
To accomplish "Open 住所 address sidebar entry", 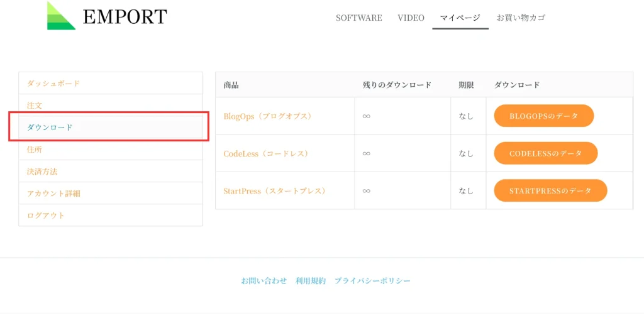I will coord(35,150).
